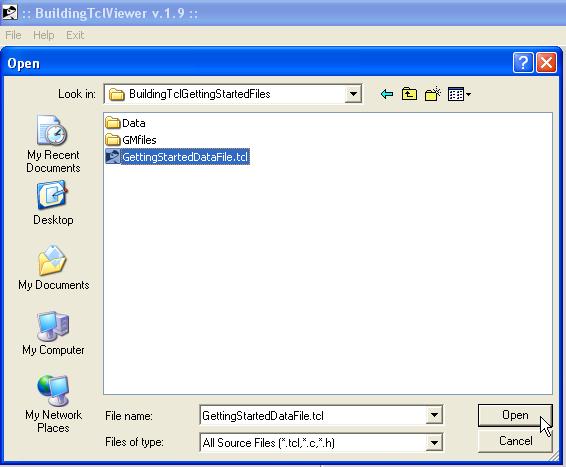Expand the File name dropdown arrow
Screen dimensions: 566x467
[434, 415]
